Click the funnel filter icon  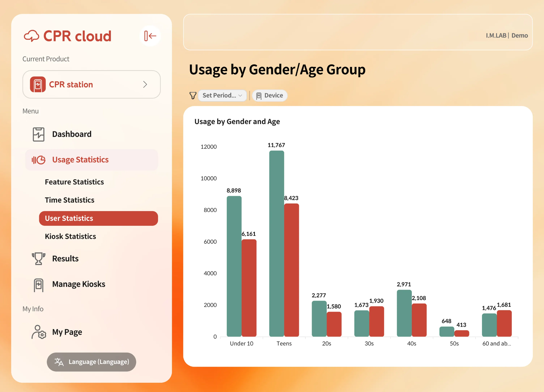pos(193,95)
